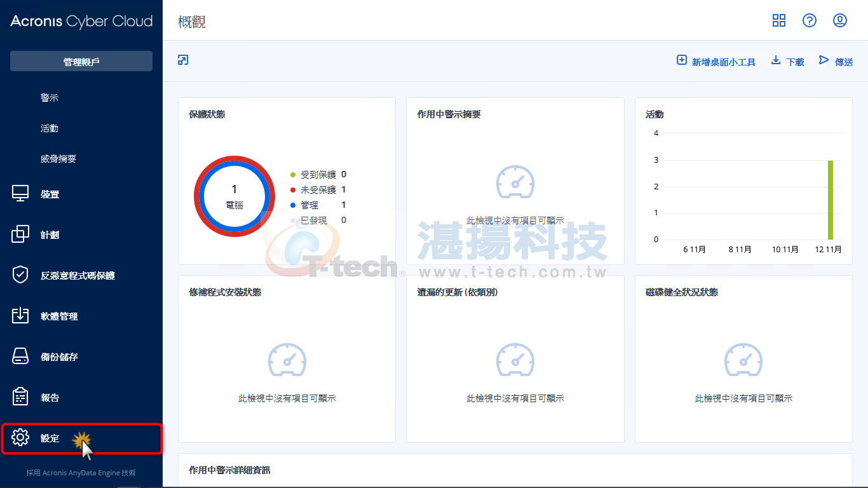Click the 受到保護 legend entry
This screenshot has height=488, width=868.
click(x=318, y=174)
